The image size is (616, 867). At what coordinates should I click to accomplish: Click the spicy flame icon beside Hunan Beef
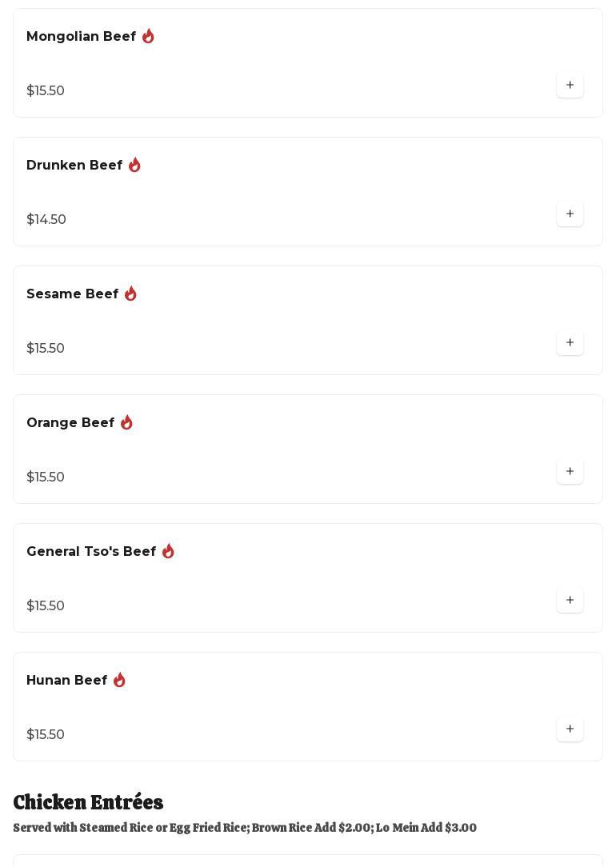(x=119, y=681)
